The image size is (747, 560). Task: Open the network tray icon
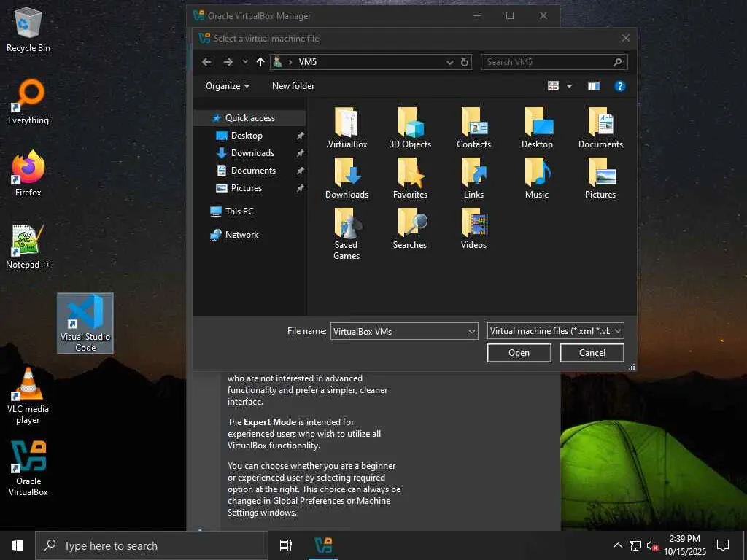click(x=635, y=545)
